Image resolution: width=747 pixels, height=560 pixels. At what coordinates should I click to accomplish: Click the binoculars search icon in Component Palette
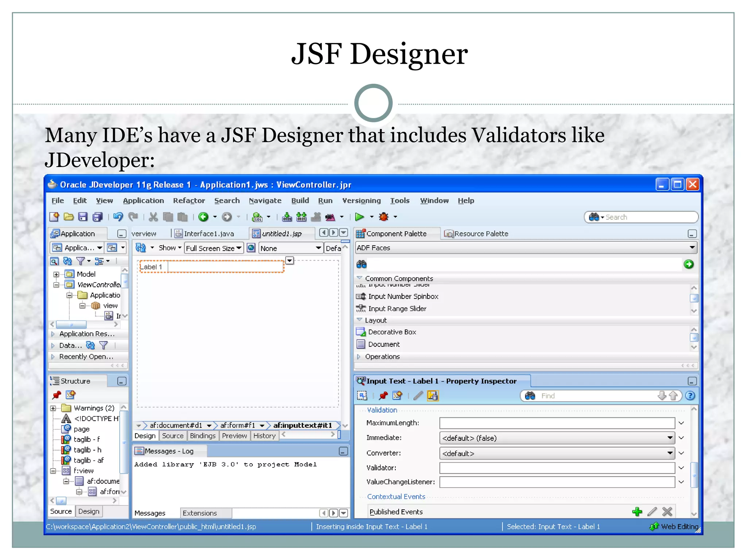coord(361,264)
